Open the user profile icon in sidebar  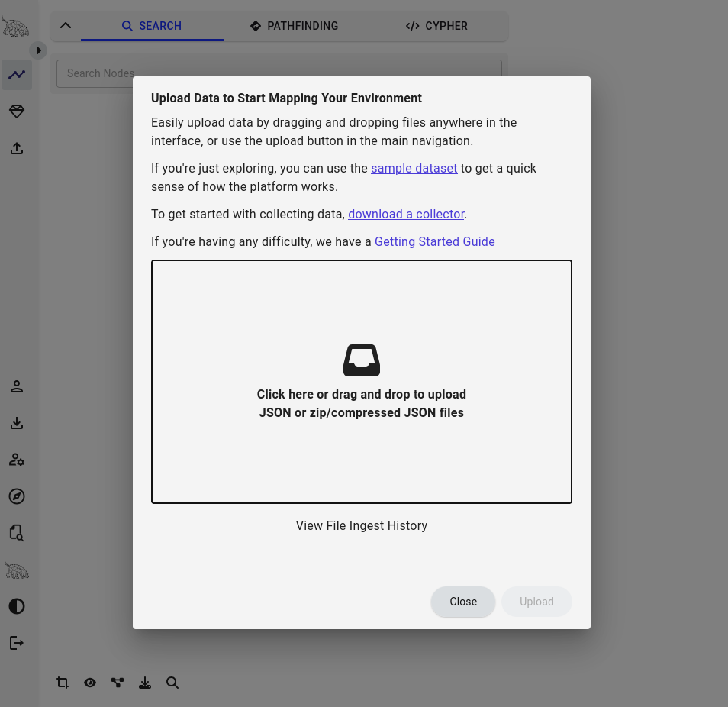tap(17, 386)
